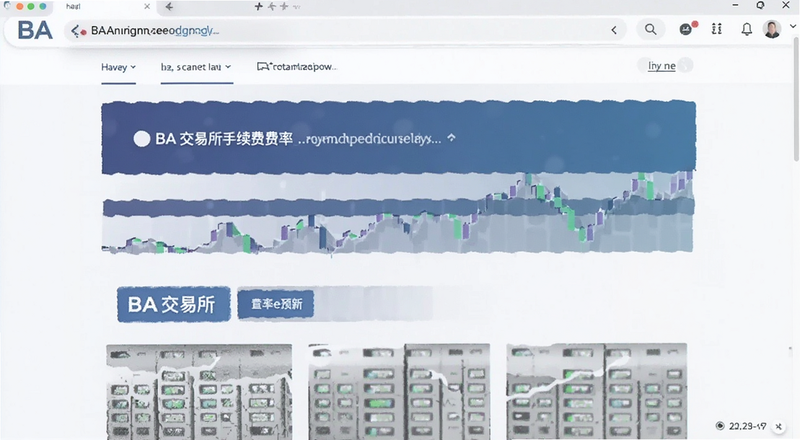Open the first server rack thumbnail
The width and height of the screenshot is (800, 440).
(x=199, y=392)
